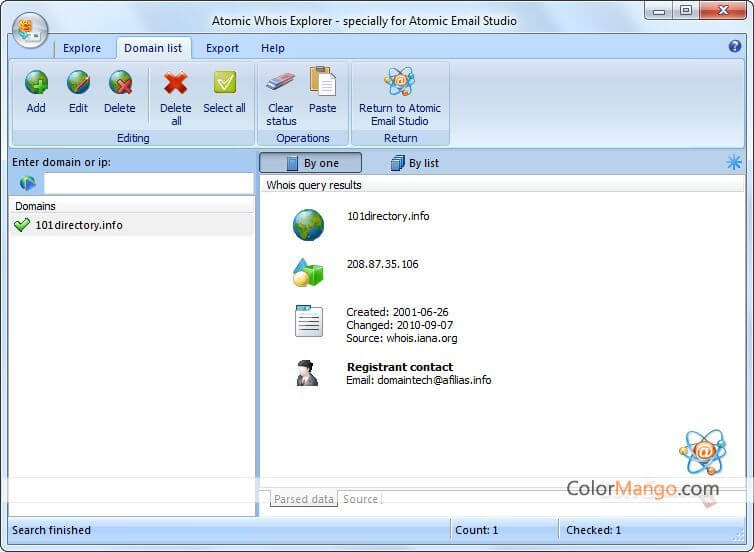The height and width of the screenshot is (552, 754).
Task: Select 101directory.info in the Domains list
Action: [78, 225]
